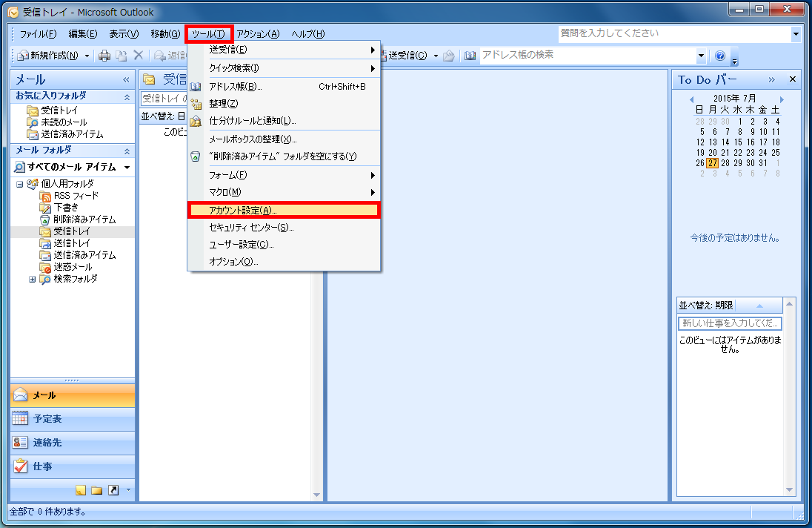This screenshot has width=812, height=528.
Task: Click the アドレス帳 book icon in the menu
Action: tap(195, 86)
